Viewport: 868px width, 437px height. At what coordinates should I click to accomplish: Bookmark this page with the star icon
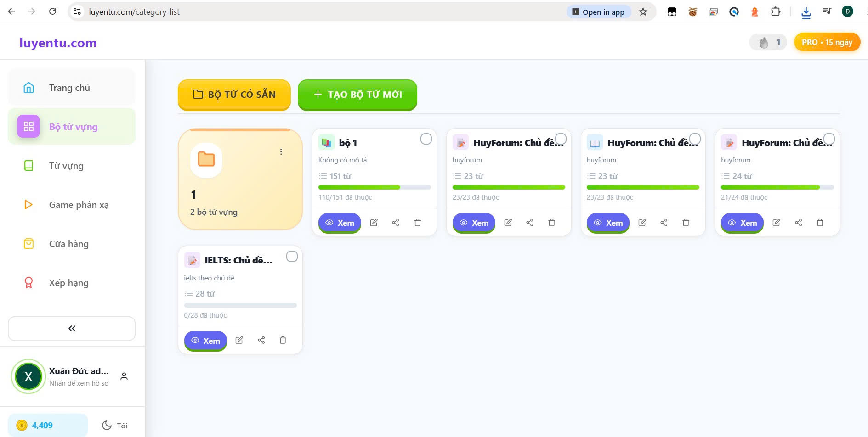(x=643, y=12)
